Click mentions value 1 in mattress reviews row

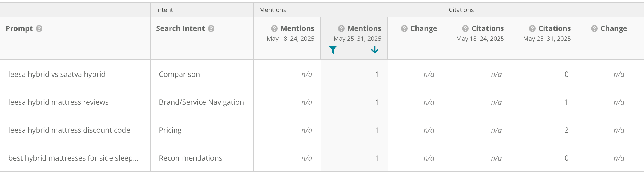[377, 102]
